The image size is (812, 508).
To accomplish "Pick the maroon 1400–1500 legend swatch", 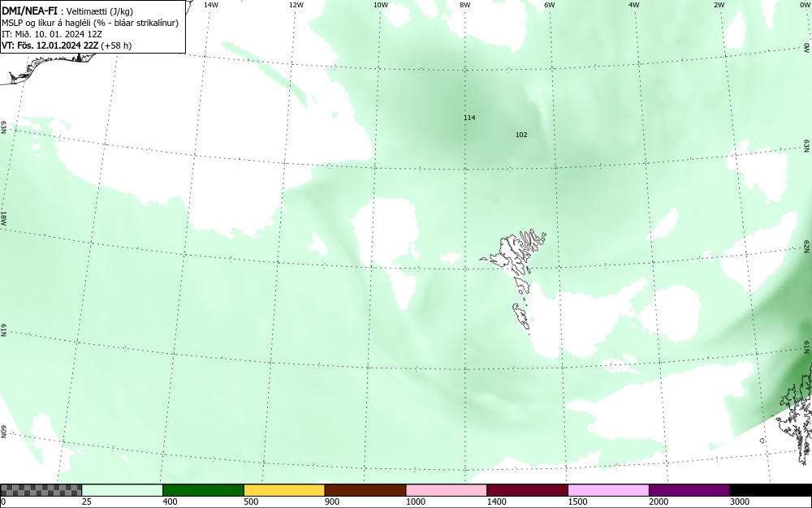I will 527,490.
